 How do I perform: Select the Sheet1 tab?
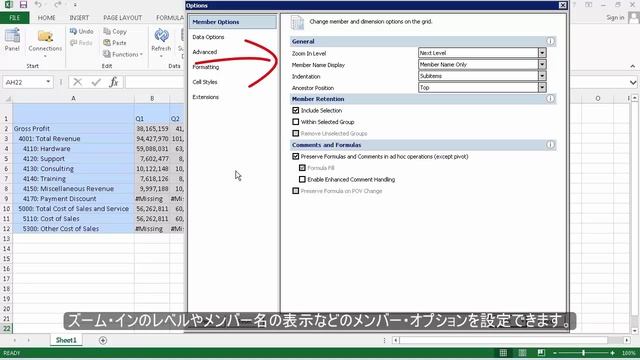tap(66, 340)
